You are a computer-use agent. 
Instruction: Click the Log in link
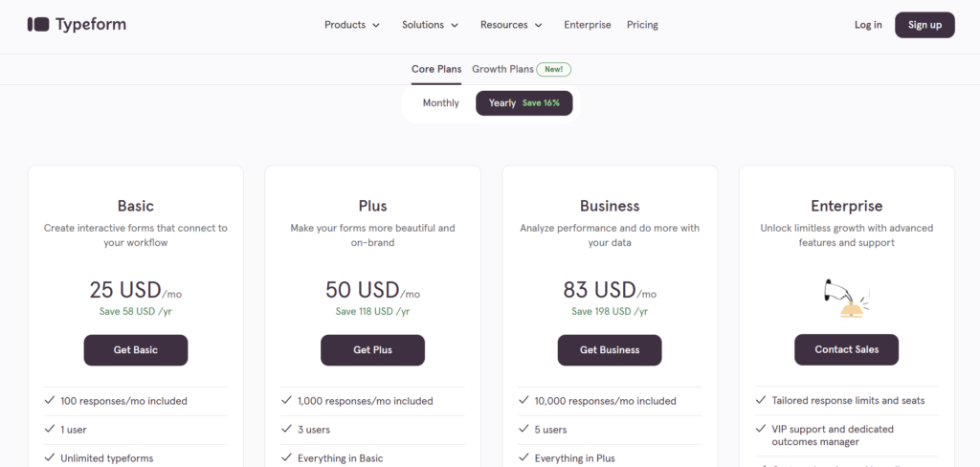[x=868, y=25]
